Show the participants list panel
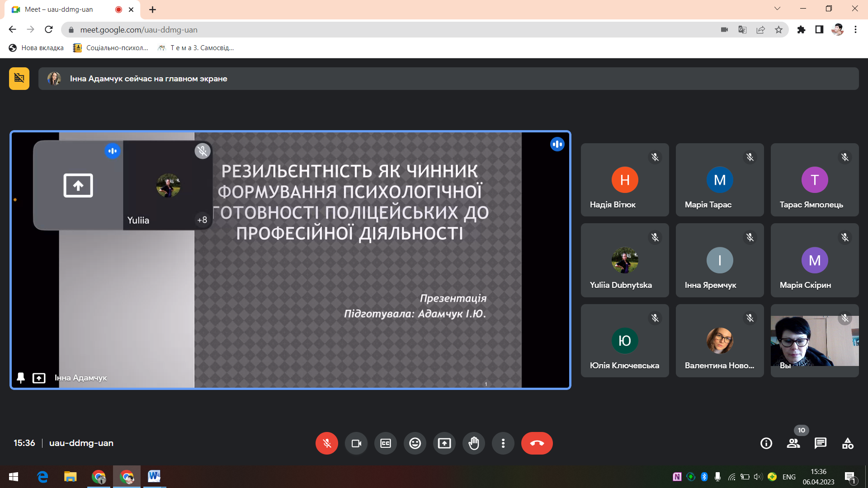 793,443
